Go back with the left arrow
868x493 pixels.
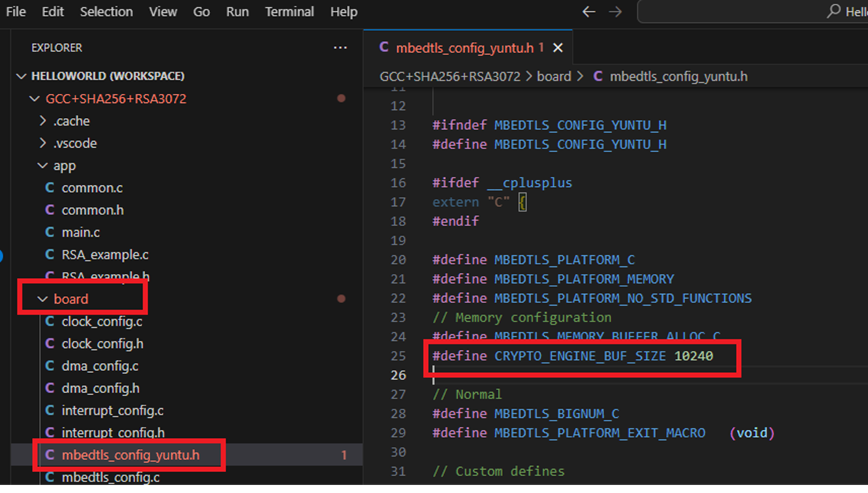coord(589,12)
